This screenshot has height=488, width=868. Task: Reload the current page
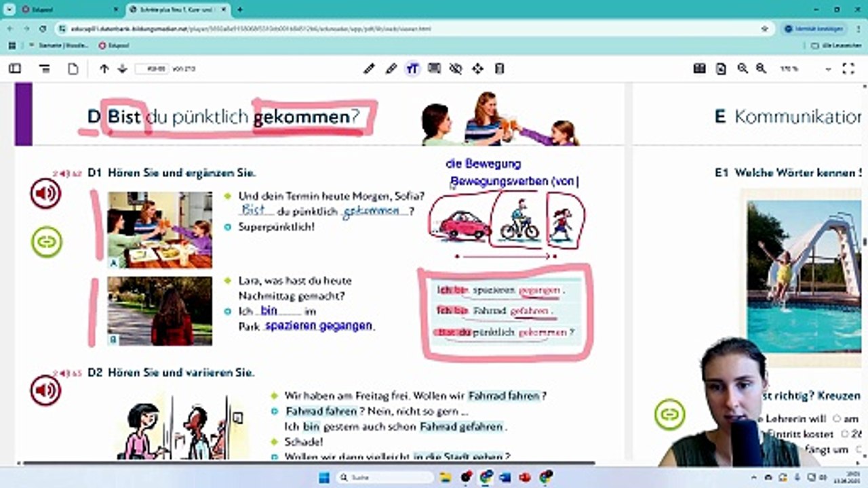pyautogui.click(x=43, y=28)
